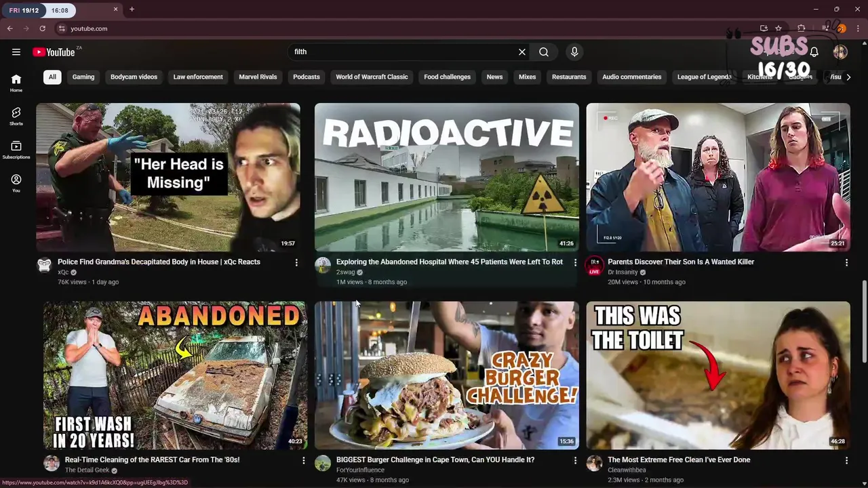Open the Dr Insanity channel name link
Image resolution: width=868 pixels, height=488 pixels.
click(623, 272)
